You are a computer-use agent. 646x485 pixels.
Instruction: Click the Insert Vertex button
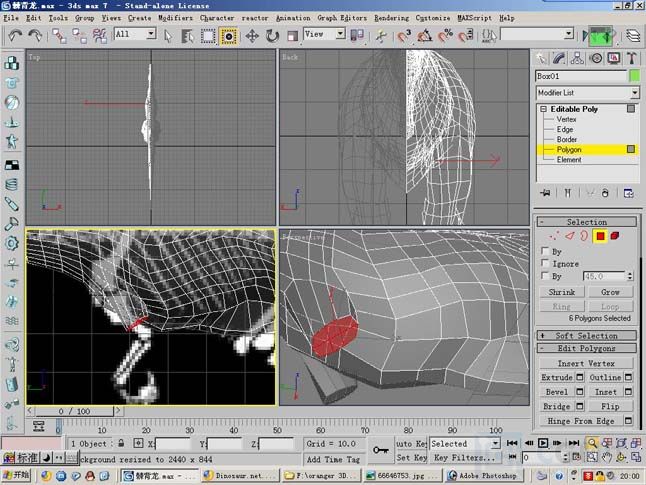pyautogui.click(x=586, y=363)
